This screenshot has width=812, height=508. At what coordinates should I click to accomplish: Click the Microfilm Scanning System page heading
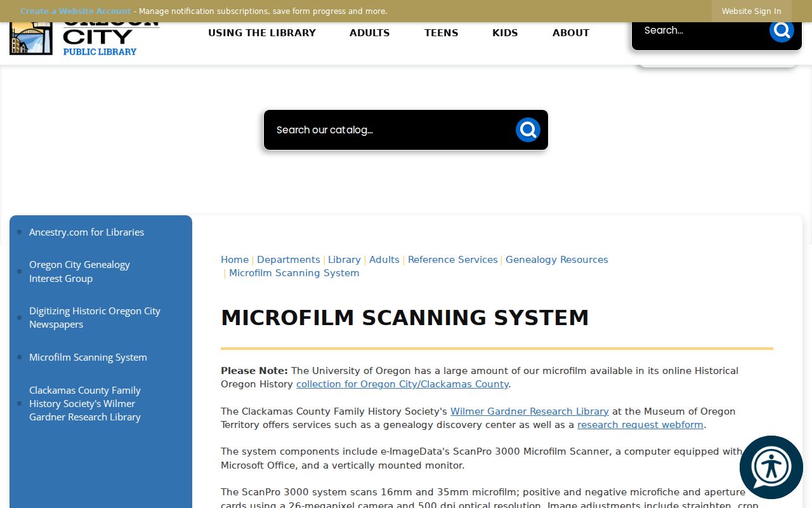coord(405,317)
